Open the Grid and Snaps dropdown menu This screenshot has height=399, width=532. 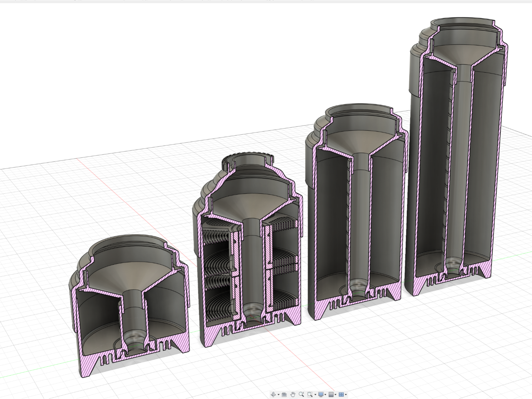click(x=335, y=394)
